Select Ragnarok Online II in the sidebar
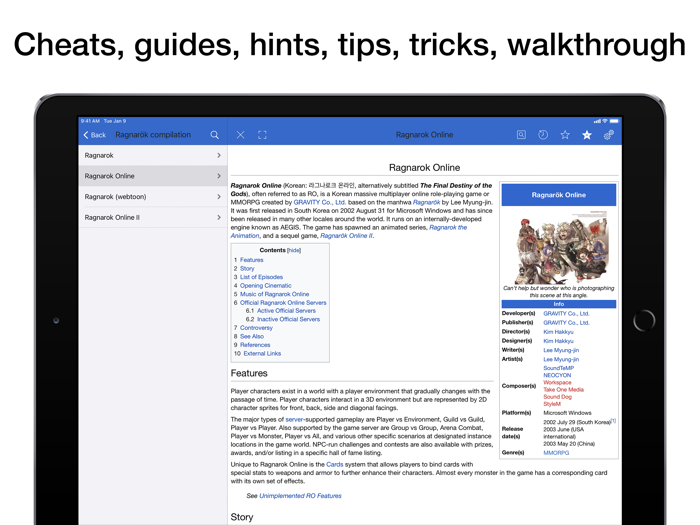This screenshot has height=525, width=700. pos(153,217)
